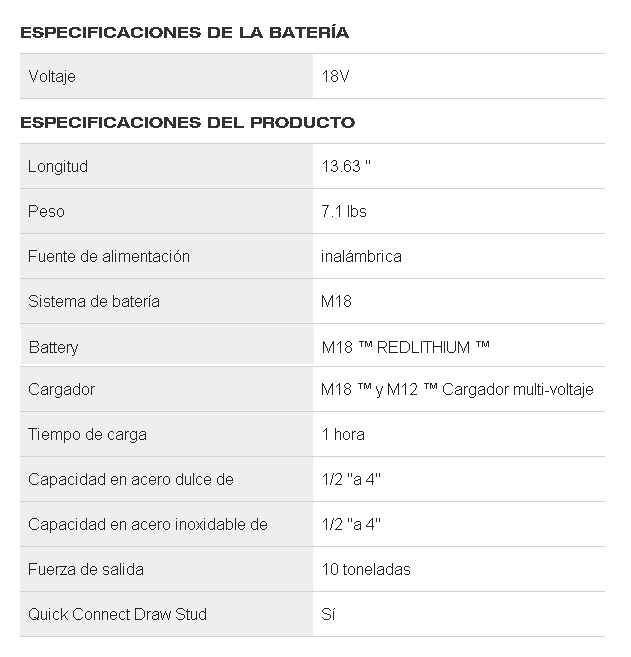The height and width of the screenshot is (657, 631).
Task: Select the Longitud row label
Action: pos(58,166)
